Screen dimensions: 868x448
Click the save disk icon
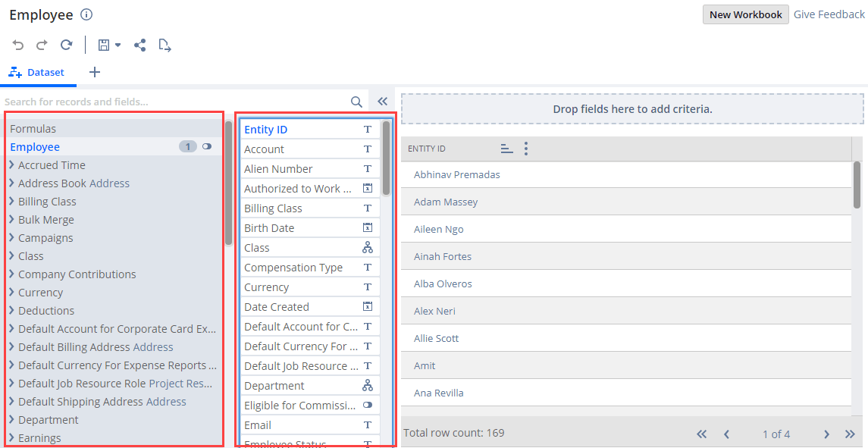click(x=104, y=45)
